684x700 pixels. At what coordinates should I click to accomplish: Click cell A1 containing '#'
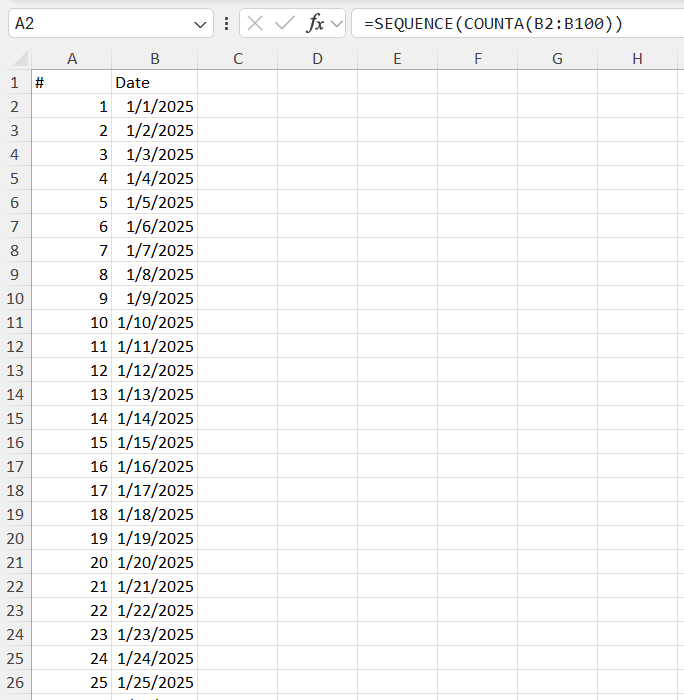(x=71, y=82)
